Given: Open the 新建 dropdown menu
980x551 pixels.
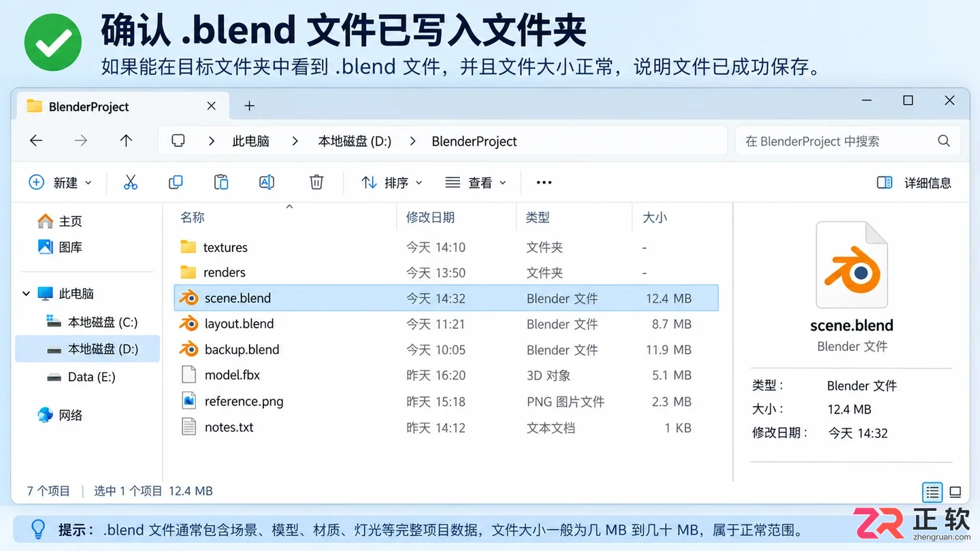Looking at the screenshot, I should 60,182.
